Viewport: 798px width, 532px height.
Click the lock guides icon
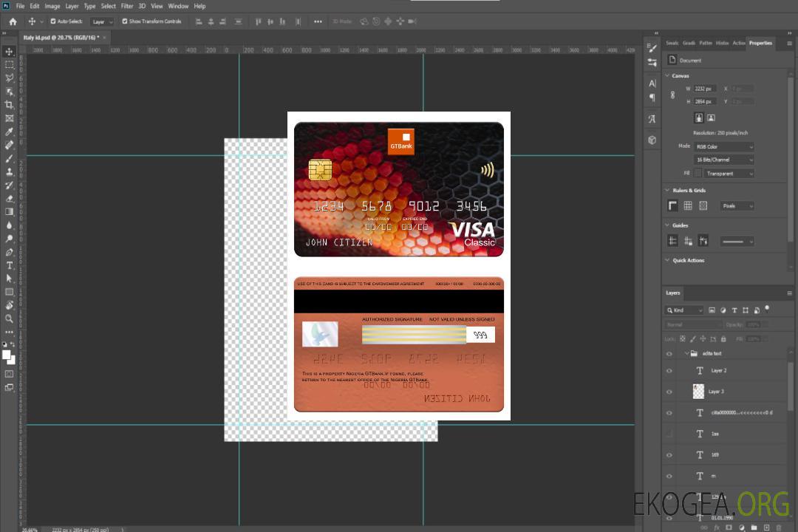pos(688,242)
